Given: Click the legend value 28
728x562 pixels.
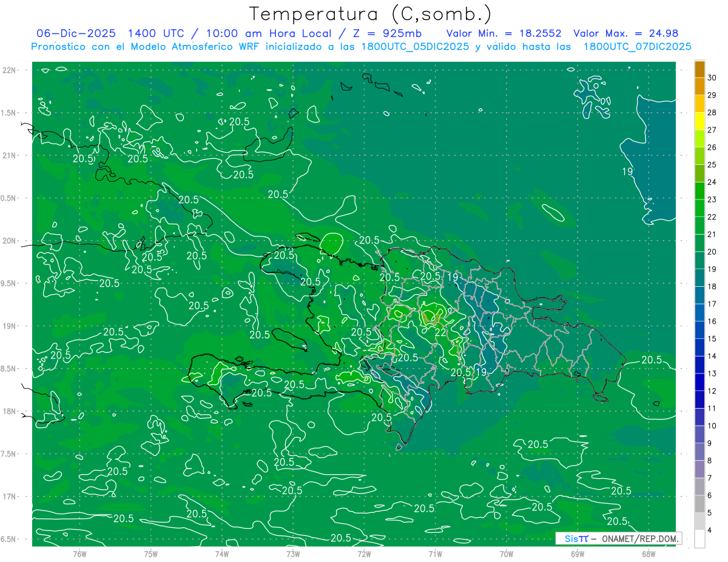Looking at the screenshot, I should click(712, 112).
